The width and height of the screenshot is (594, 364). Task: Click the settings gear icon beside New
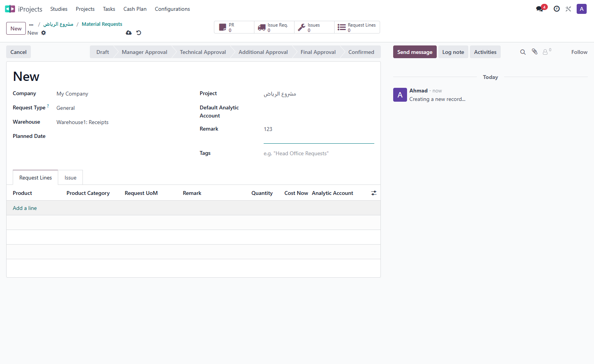(44, 33)
